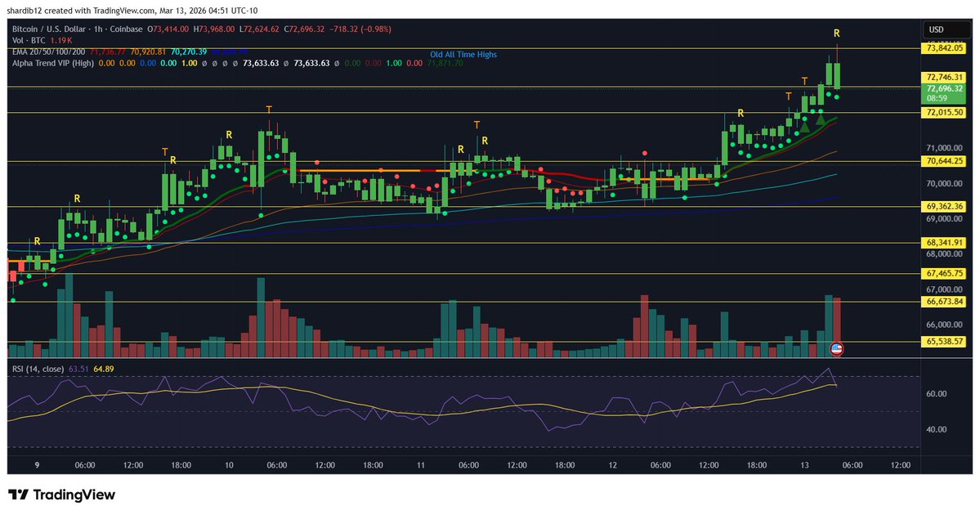Image resolution: width=980 pixels, height=515 pixels.
Task: Select the 72,746.31 price level label
Action: 944,77
